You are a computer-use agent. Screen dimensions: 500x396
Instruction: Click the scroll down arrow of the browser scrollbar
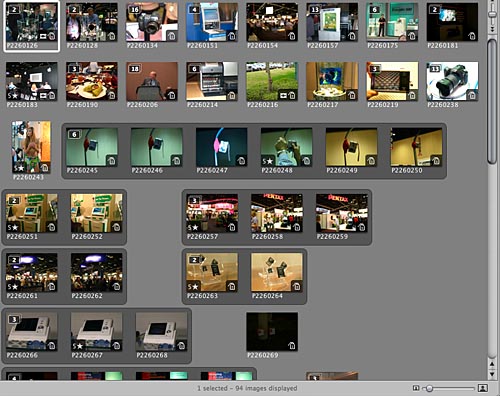click(492, 374)
